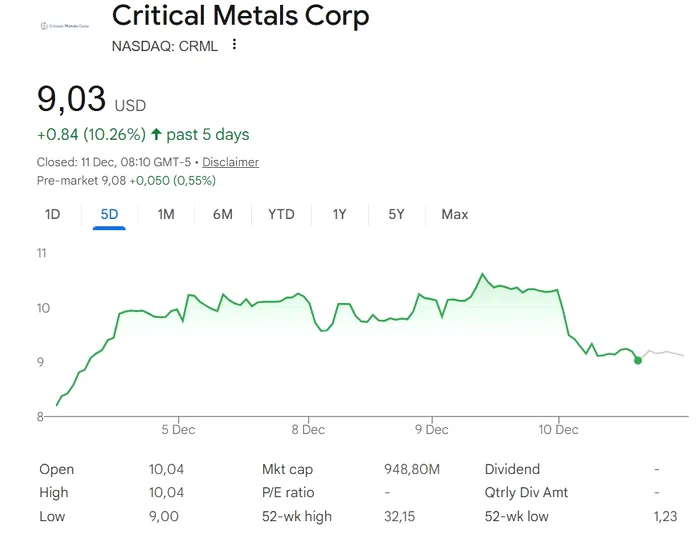Click the 5 Dec date on chart axis
The image size is (700, 538).
click(x=178, y=429)
